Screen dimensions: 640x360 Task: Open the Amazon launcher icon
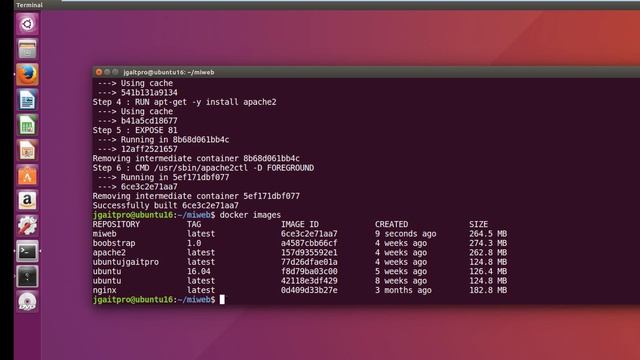[27, 200]
